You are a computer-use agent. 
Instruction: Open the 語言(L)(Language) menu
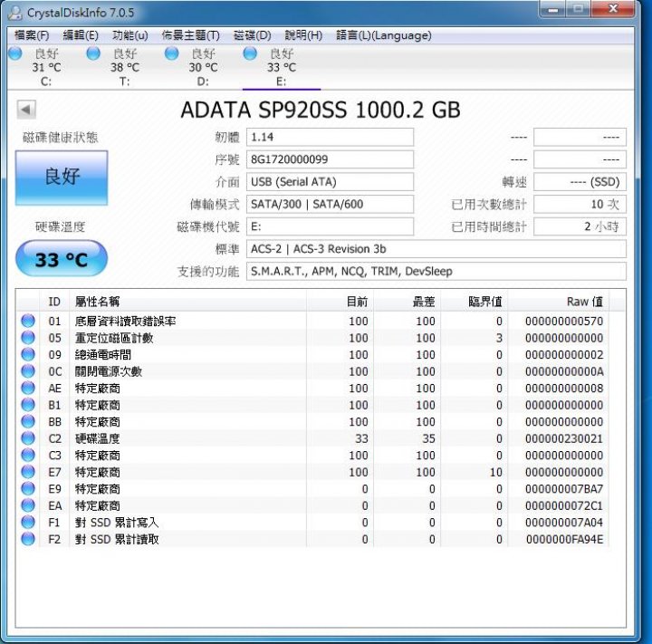click(384, 35)
